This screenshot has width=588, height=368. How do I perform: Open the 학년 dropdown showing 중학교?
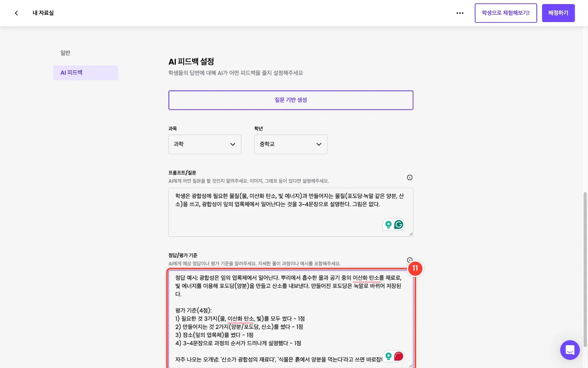(x=291, y=144)
